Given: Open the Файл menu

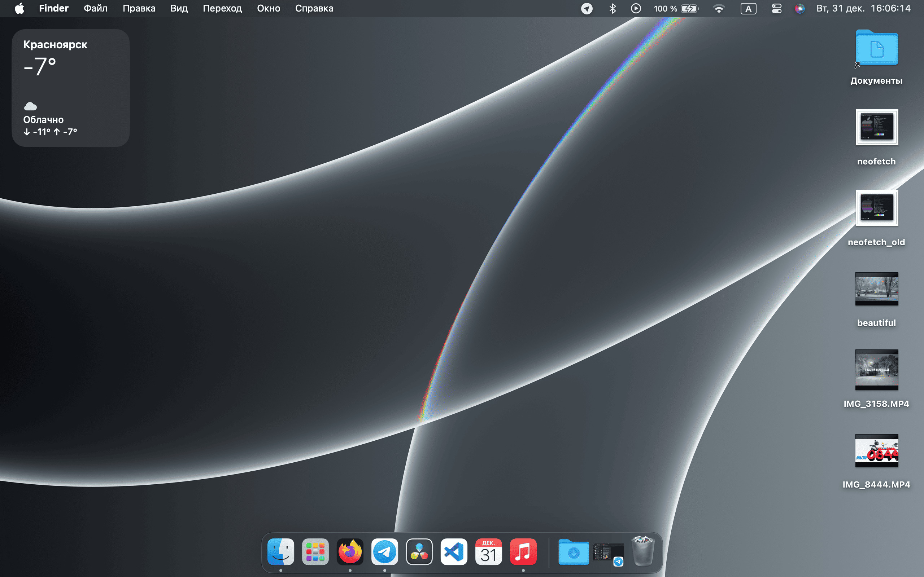Looking at the screenshot, I should (x=95, y=8).
